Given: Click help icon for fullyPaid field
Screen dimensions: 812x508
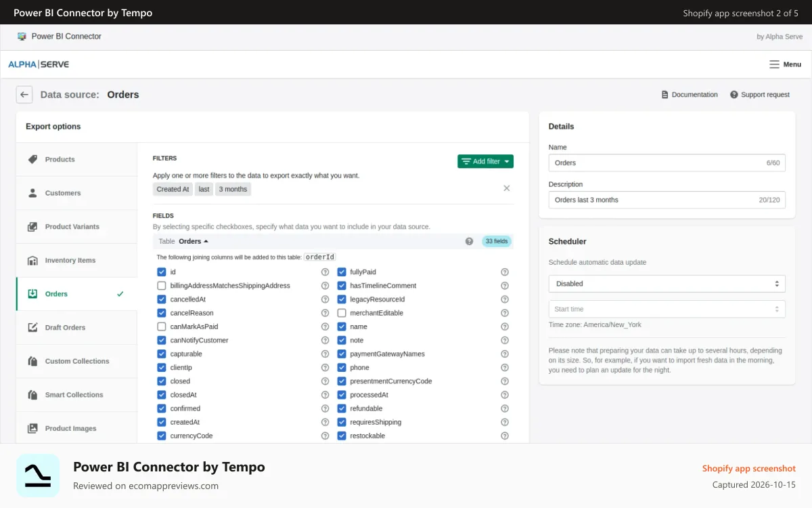Looking at the screenshot, I should (505, 272).
